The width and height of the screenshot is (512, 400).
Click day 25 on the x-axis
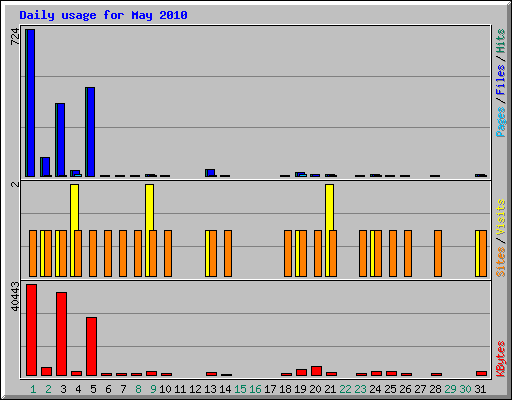click(390, 389)
